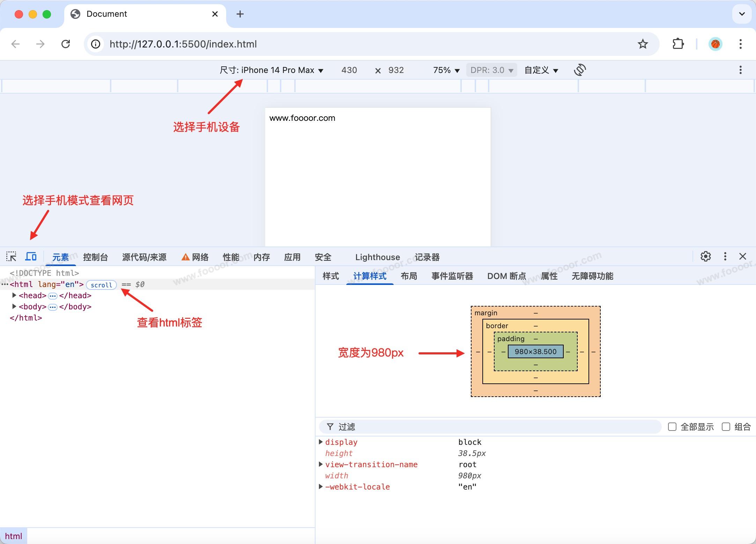The width and height of the screenshot is (756, 544).
Task: Click the 980×38.500 content box
Action: coord(535,352)
